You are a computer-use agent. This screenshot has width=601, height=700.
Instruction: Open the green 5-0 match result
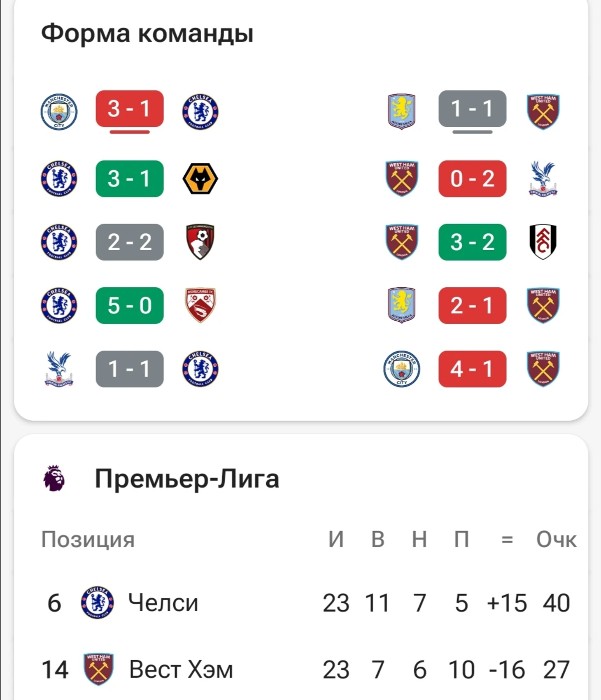click(130, 305)
